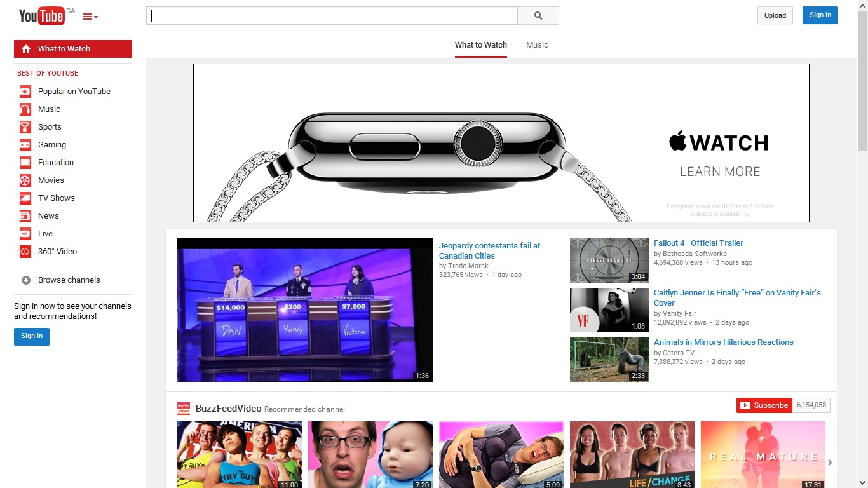The height and width of the screenshot is (488, 868).
Task: Click the BEST OF YOUTUBE heading
Action: click(48, 73)
